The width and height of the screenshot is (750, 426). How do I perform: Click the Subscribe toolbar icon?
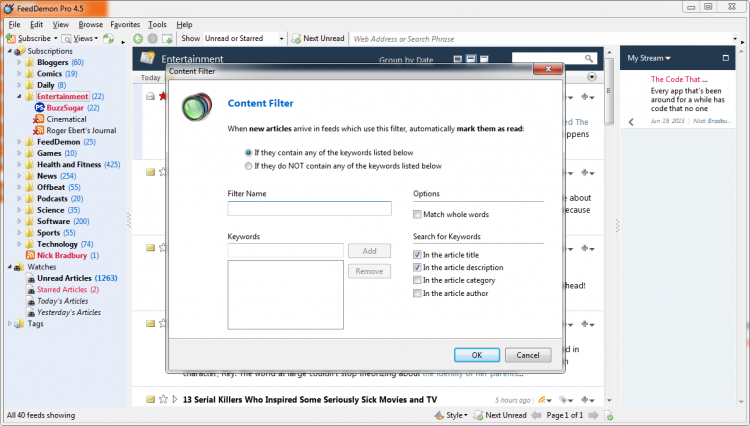(x=11, y=38)
